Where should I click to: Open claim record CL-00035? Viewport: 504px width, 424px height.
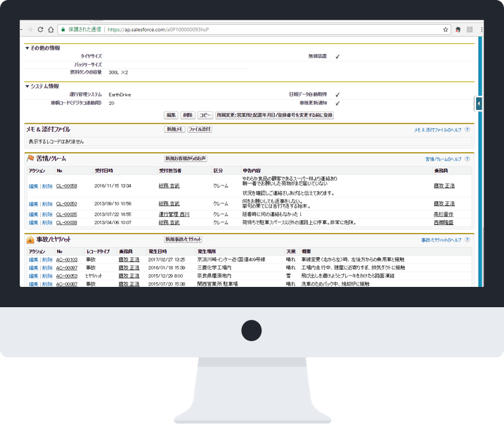(67, 215)
